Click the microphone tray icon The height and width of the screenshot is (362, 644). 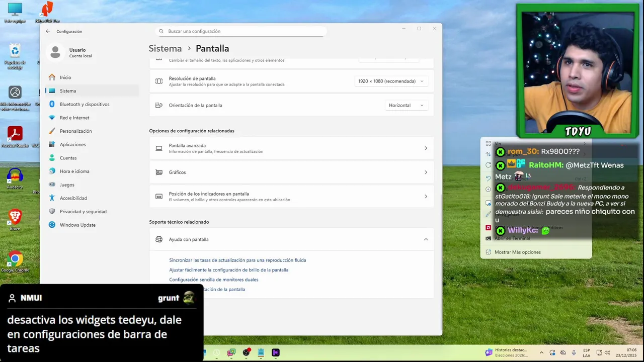point(574,352)
